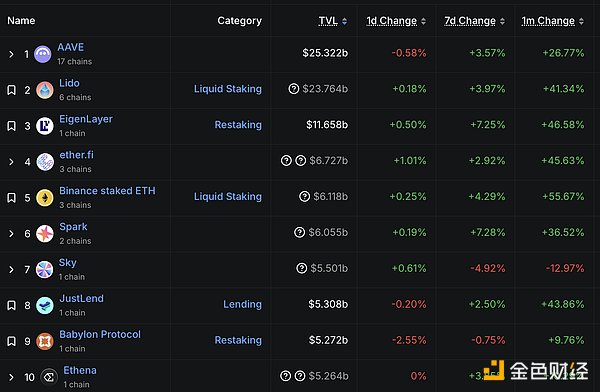Click the AAVE protocol logo icon
600x392 pixels.
pyautogui.click(x=43, y=54)
